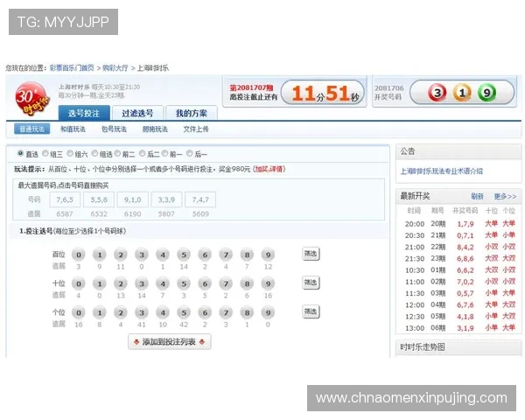Click the orange winning ball 1
Screen dimensions: 525x420
[x=462, y=93]
